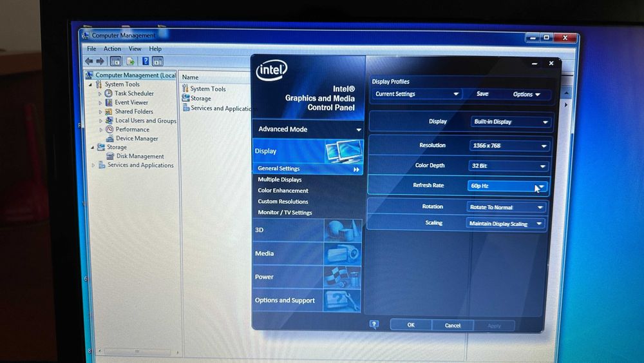Image resolution: width=644 pixels, height=363 pixels.
Task: Click the Media camcorder category icon
Action: (x=343, y=253)
